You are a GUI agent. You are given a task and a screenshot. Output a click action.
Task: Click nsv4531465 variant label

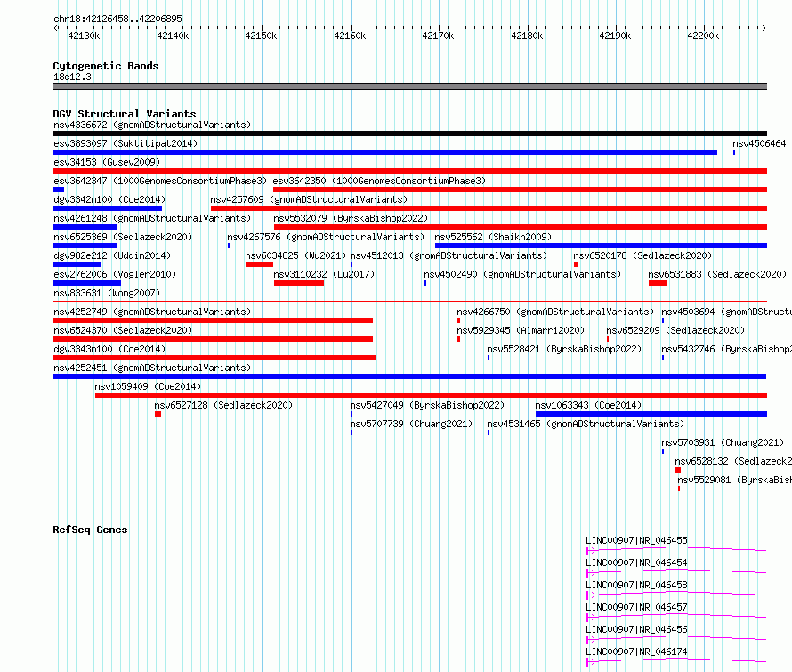pyautogui.click(x=586, y=424)
